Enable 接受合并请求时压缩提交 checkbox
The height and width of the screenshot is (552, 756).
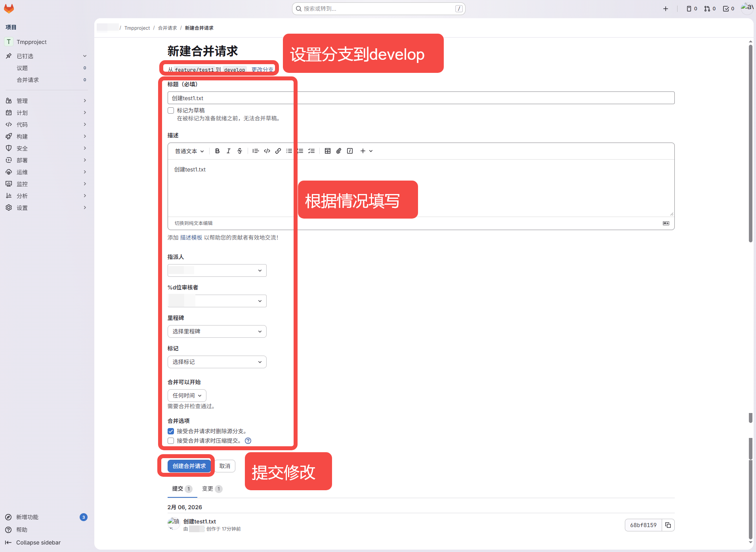(x=171, y=441)
